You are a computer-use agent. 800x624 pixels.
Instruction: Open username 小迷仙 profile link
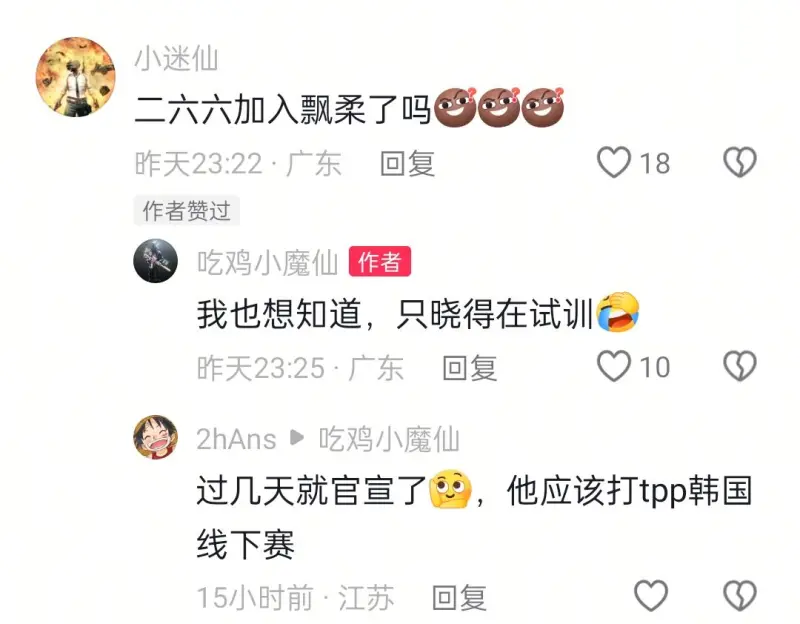click(177, 58)
